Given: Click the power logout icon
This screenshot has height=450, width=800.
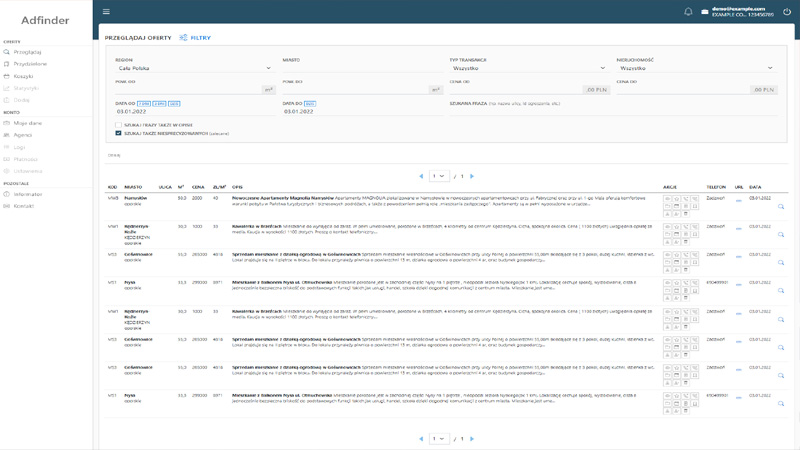Looking at the screenshot, I should click(x=787, y=12).
